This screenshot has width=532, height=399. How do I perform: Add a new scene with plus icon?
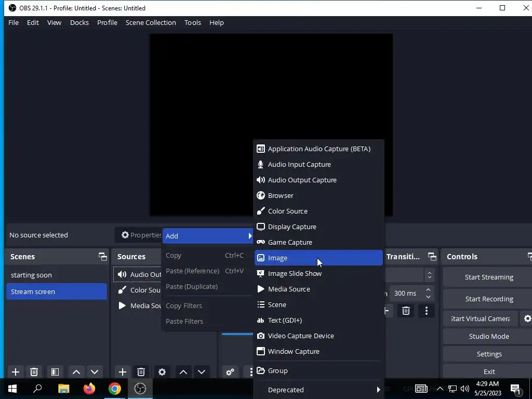click(x=16, y=372)
